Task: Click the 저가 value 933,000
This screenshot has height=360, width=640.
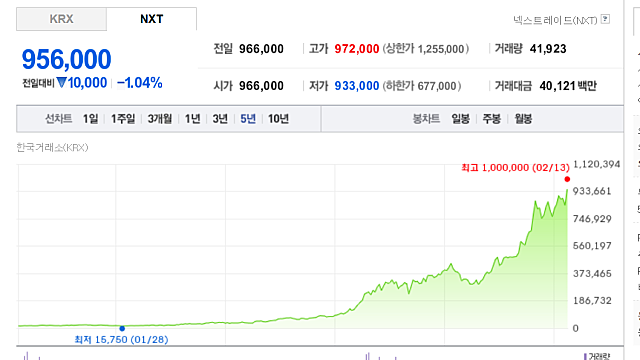Action: click(357, 86)
